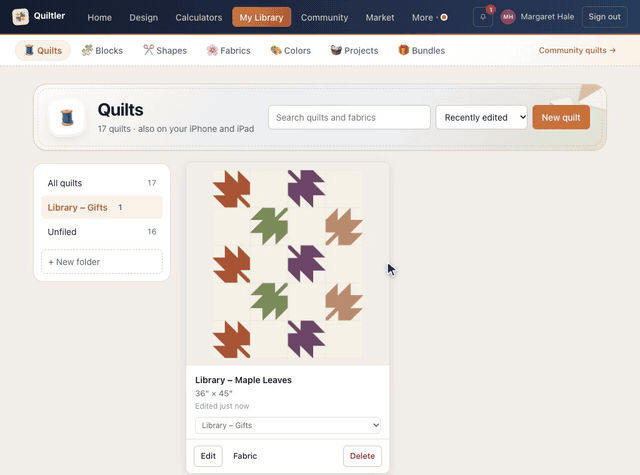The height and width of the screenshot is (475, 640).
Task: Switch to the Fabrics tab
Action: 229,50
